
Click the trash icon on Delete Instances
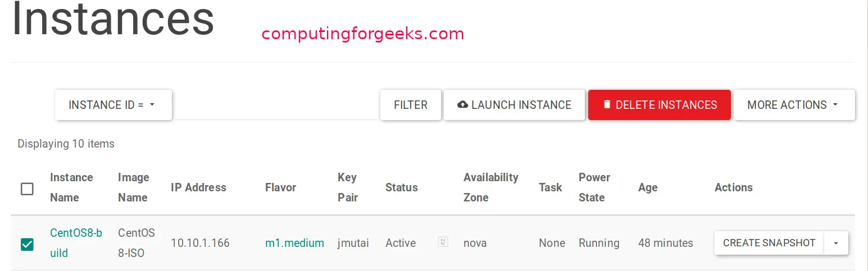pyautogui.click(x=607, y=105)
